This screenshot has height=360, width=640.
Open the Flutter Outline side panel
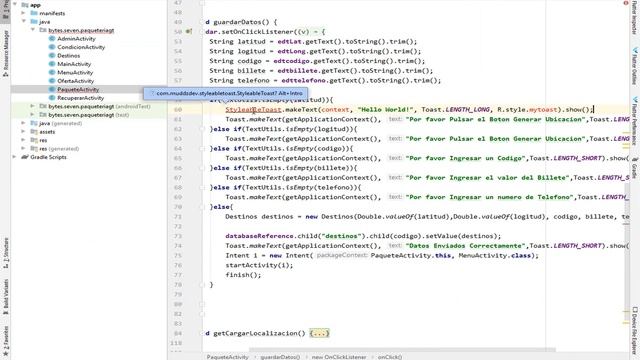tap(635, 66)
